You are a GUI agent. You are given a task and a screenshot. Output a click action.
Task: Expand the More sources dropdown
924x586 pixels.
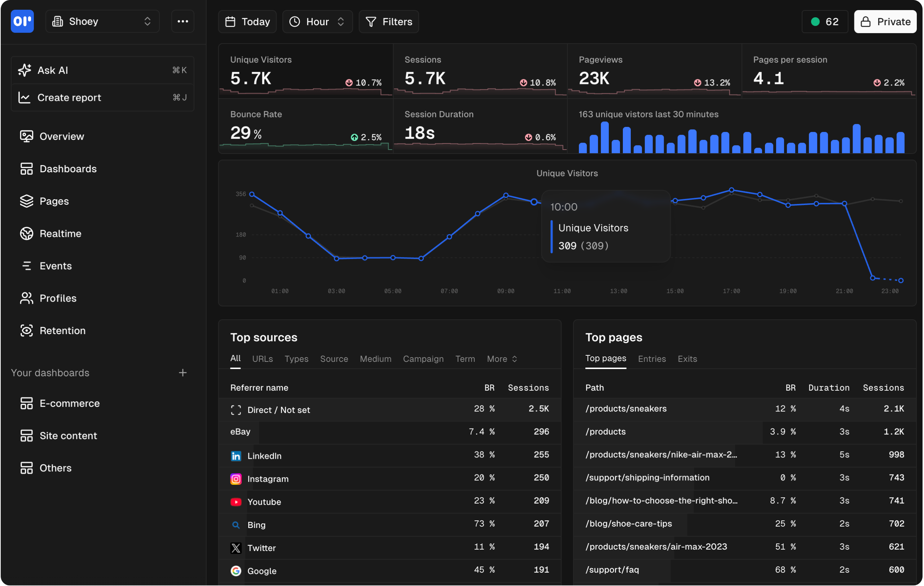click(x=502, y=359)
